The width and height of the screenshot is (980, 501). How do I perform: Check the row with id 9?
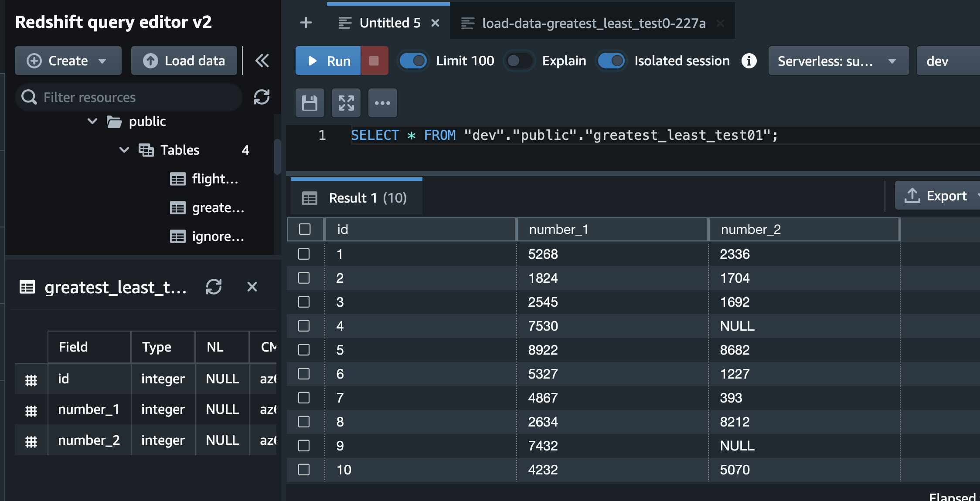(304, 446)
